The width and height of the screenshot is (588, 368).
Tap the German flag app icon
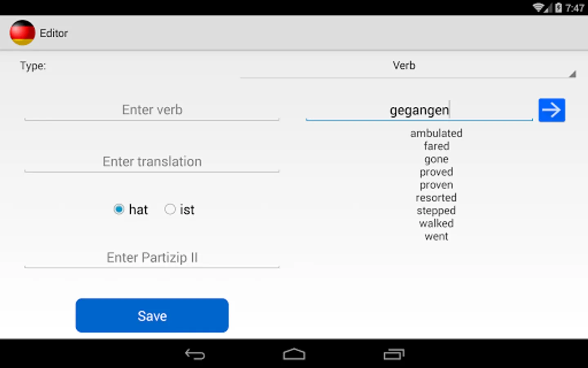[22, 33]
